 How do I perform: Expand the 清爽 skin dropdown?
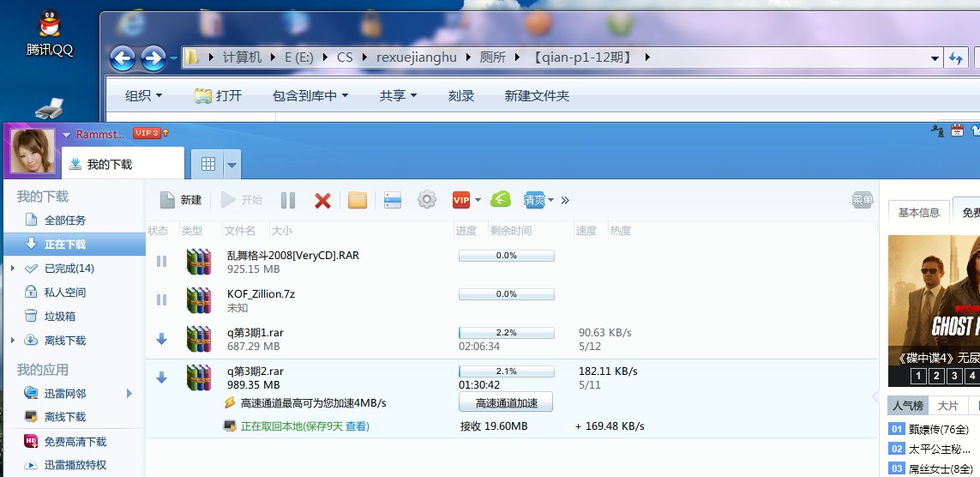550,201
